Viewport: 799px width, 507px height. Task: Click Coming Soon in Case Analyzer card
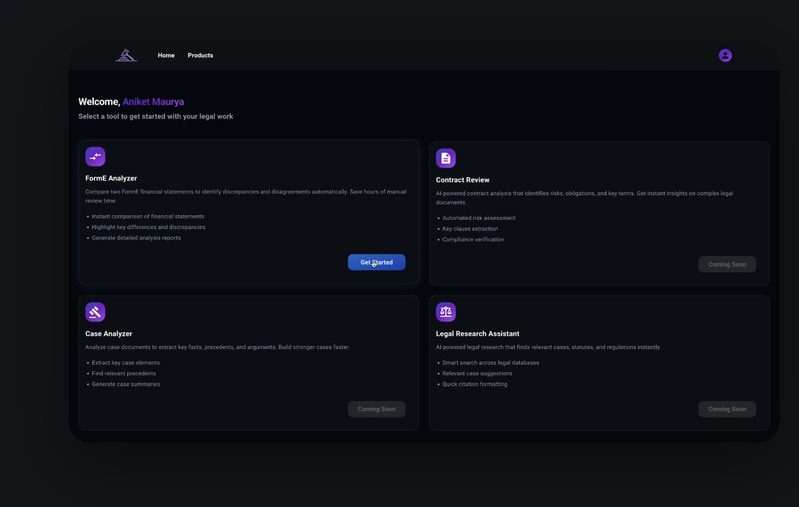(x=376, y=409)
